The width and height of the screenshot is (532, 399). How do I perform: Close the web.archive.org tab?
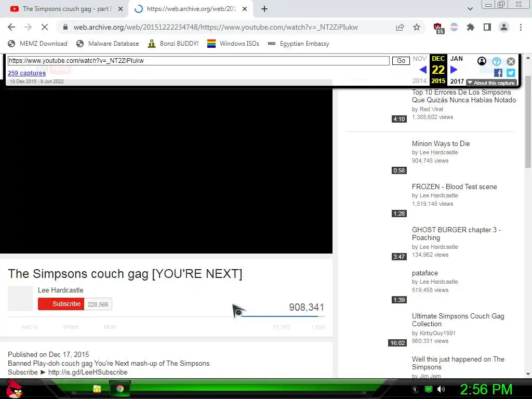coord(245,9)
